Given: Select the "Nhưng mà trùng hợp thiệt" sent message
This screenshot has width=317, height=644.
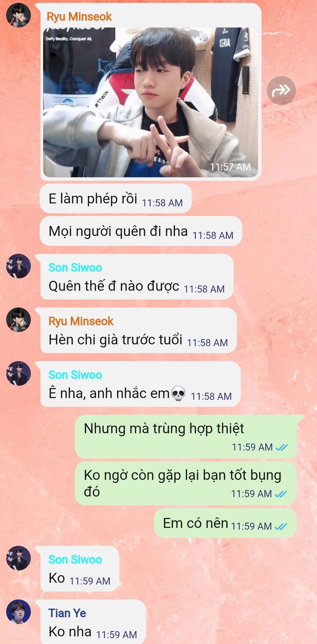Looking at the screenshot, I should coord(186,437).
